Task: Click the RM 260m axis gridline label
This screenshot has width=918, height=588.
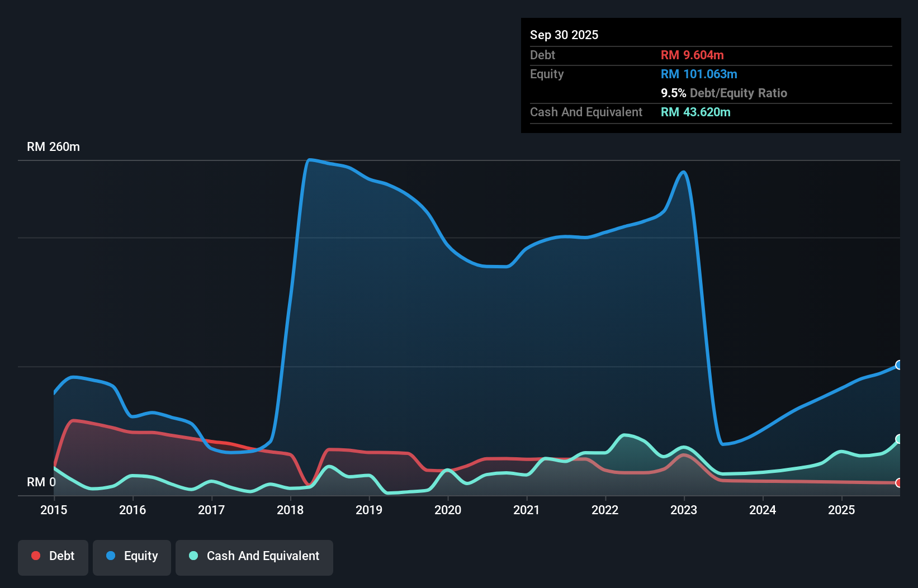Action: point(53,146)
